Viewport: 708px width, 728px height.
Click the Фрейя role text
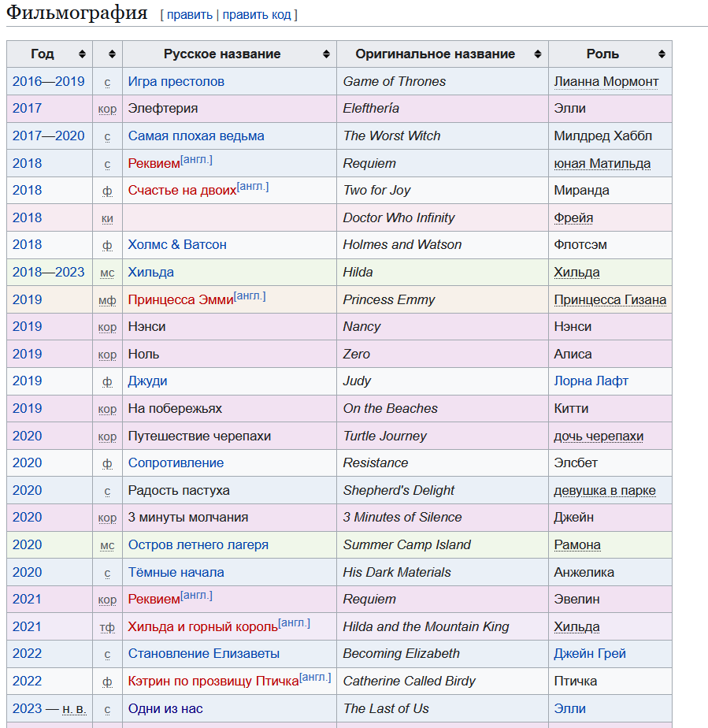pyautogui.click(x=573, y=217)
